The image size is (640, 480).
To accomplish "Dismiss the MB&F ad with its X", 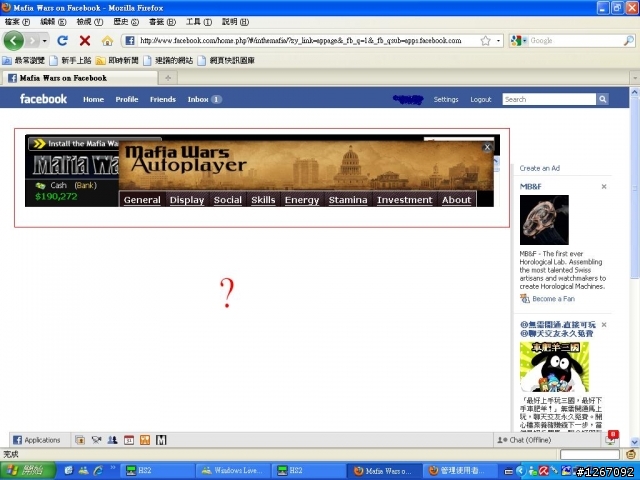I will tap(604, 187).
